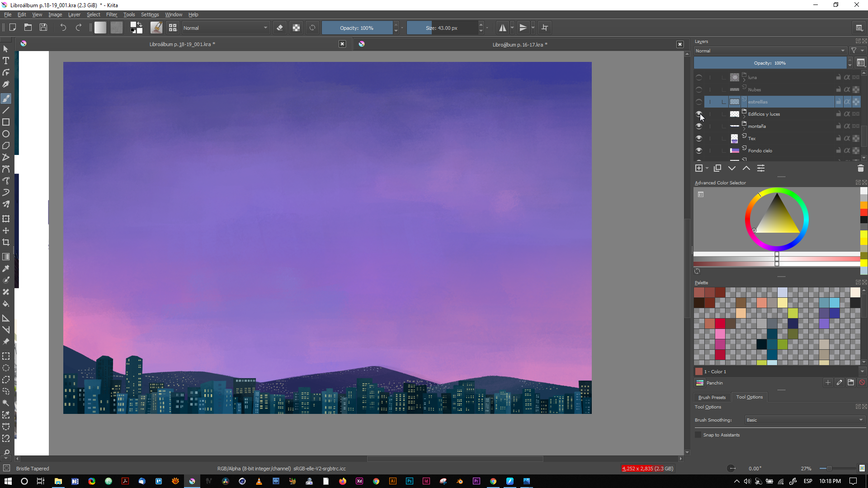The image size is (868, 488).
Task: Open the Brush Smoothing dropdown
Action: pos(805,420)
